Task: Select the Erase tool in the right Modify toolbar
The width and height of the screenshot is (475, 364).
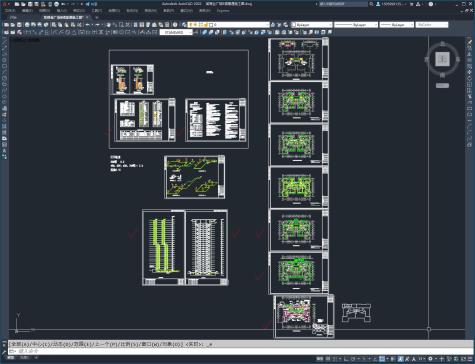Action: pyautogui.click(x=469, y=42)
